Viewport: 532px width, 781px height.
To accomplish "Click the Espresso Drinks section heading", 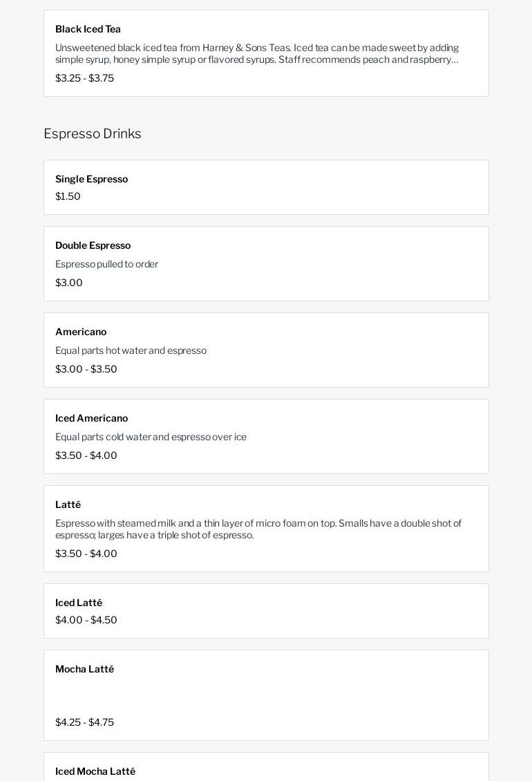I will pos(93,133).
